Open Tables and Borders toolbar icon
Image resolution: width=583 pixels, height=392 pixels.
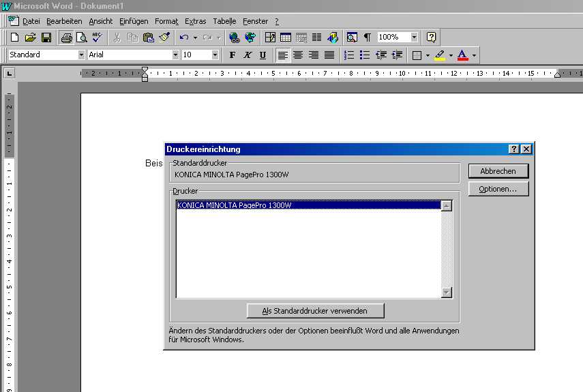[x=270, y=37]
